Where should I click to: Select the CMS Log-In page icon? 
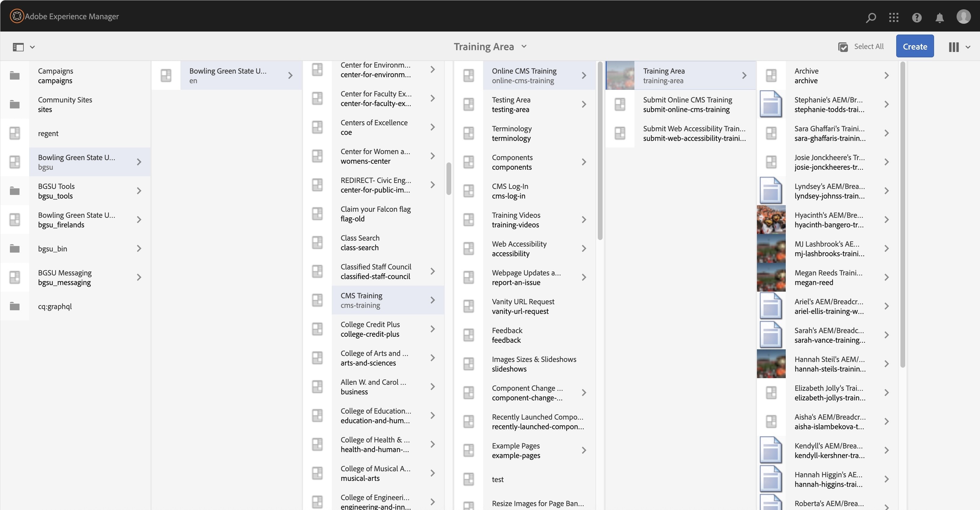click(x=469, y=191)
